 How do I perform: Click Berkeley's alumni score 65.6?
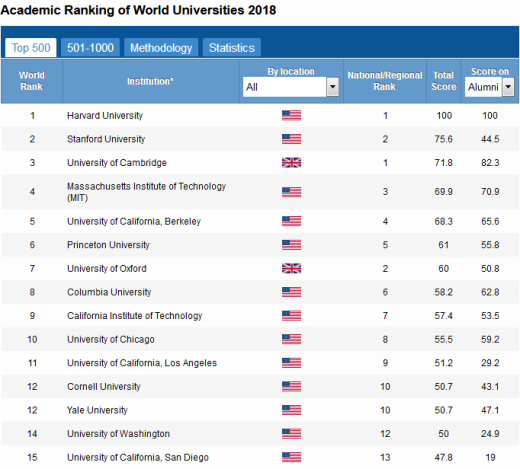click(x=490, y=221)
